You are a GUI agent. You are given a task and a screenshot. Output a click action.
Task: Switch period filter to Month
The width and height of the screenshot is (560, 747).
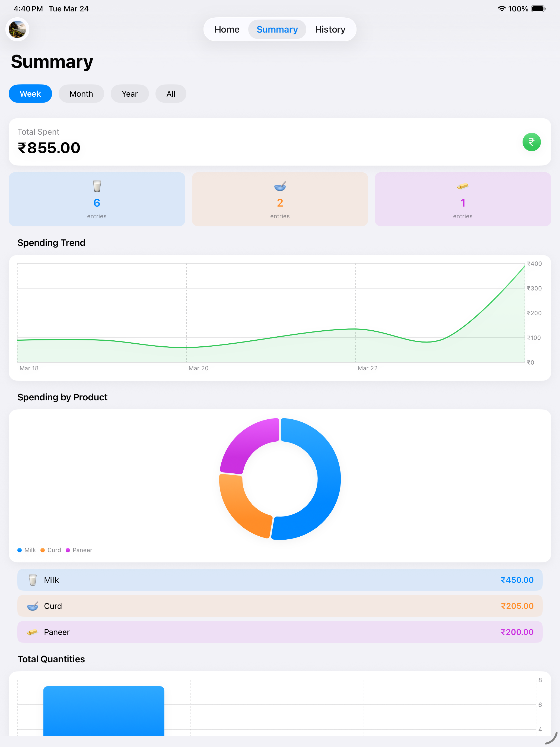click(x=81, y=94)
